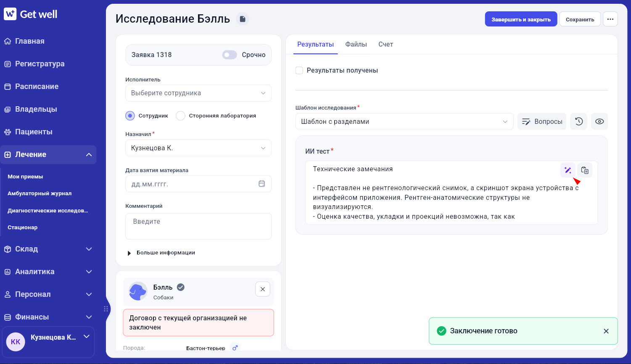631x364 pixels.
Task: Click the male gender icon by breed
Action: tap(235, 348)
